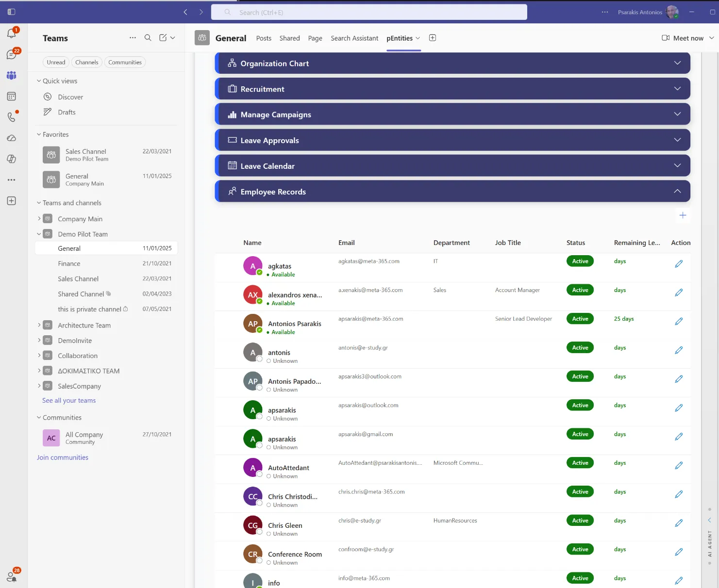Image resolution: width=719 pixels, height=588 pixels.
Task: Open the Page tab
Action: click(315, 38)
